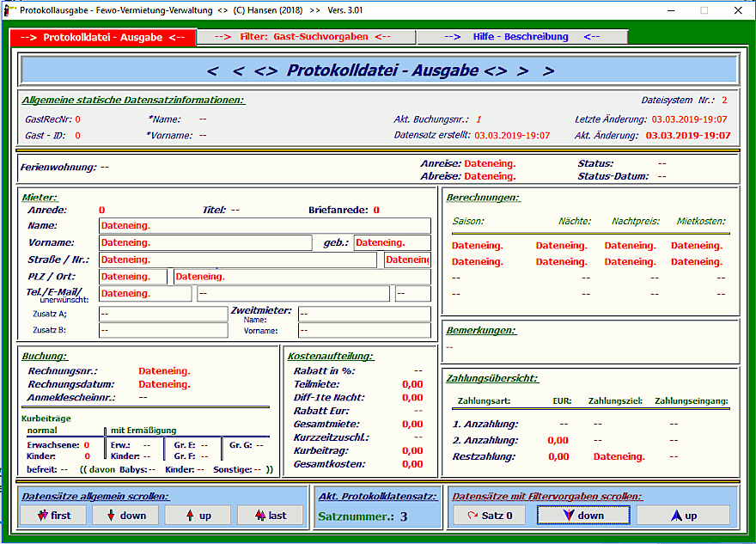Switch to Filter: Gast-Suchvorgaben tab
The height and width of the screenshot is (544, 756).
[x=306, y=37]
